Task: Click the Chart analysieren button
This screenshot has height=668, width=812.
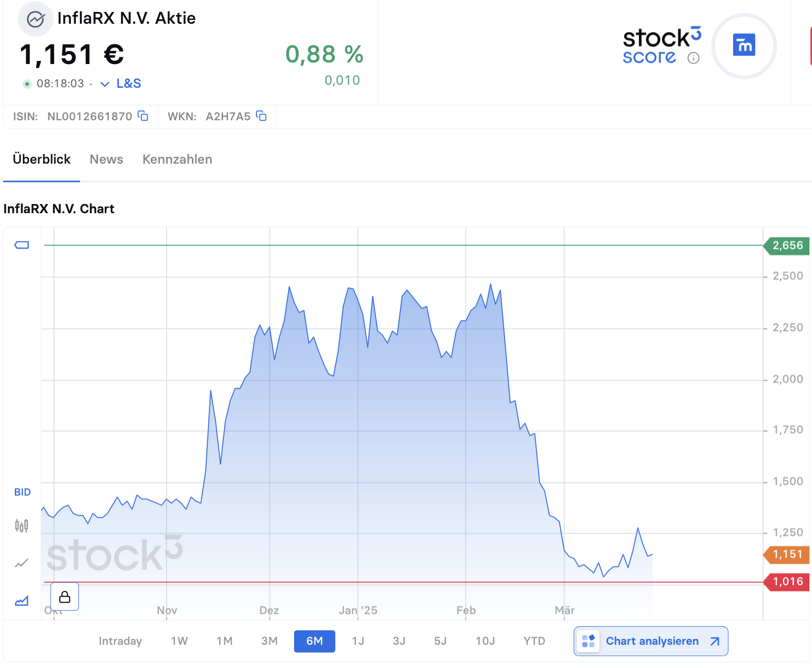Action: click(x=651, y=641)
